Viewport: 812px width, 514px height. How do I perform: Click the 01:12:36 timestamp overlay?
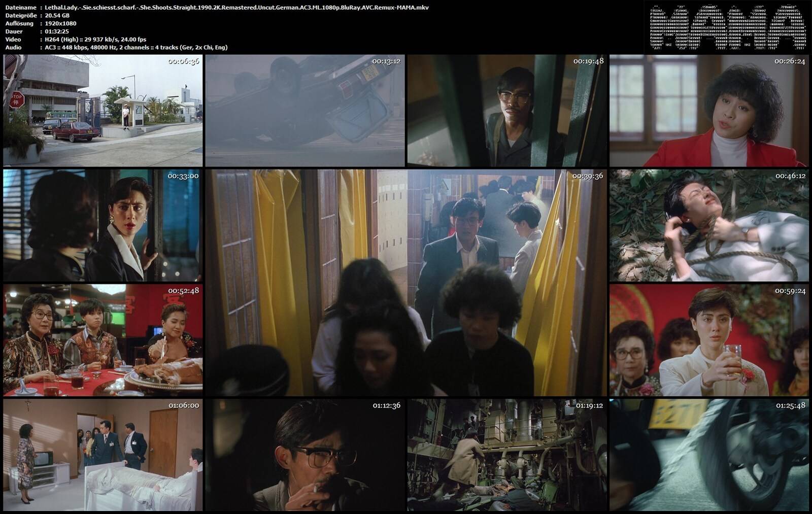coord(387,405)
